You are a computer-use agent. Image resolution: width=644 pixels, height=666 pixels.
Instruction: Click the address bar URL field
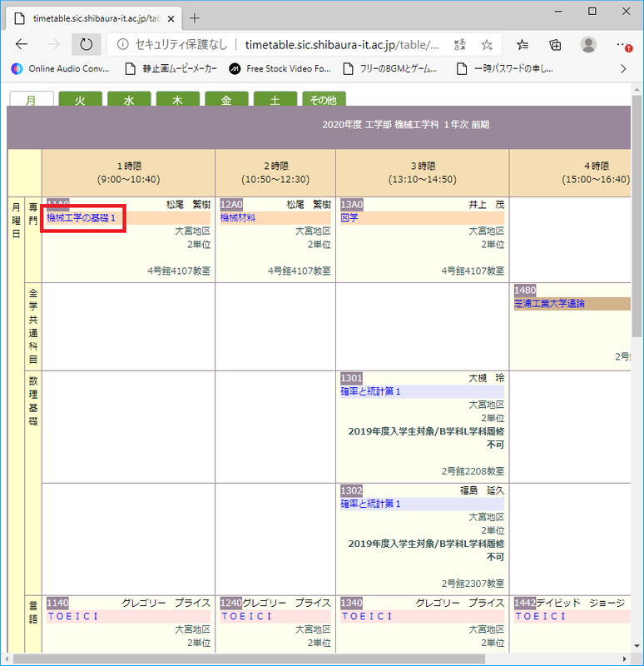[x=341, y=44]
